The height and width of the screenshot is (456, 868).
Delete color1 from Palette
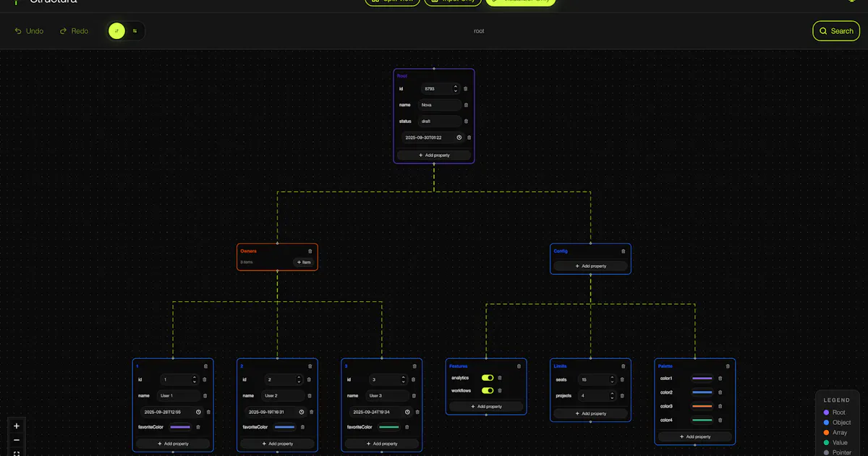(720, 378)
